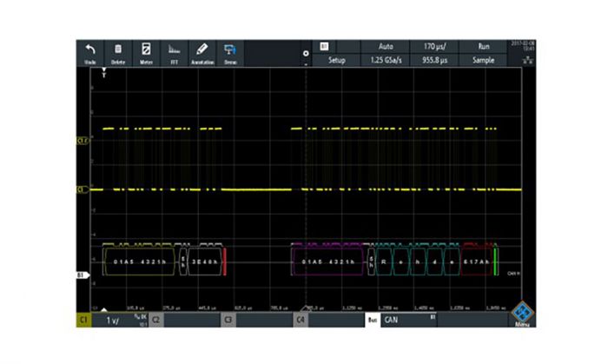Toggle channel C1 on or off
The width and height of the screenshot is (608, 364).
tap(85, 320)
